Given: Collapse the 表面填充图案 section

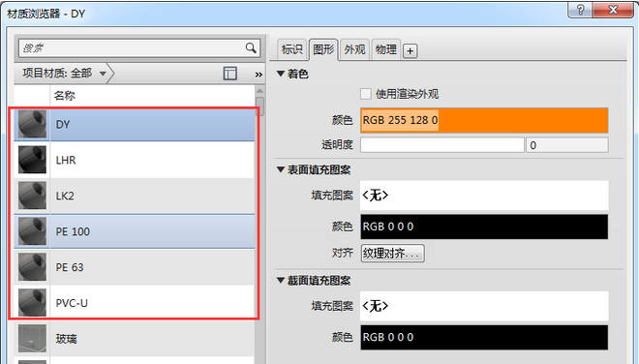Looking at the screenshot, I should pyautogui.click(x=281, y=169).
